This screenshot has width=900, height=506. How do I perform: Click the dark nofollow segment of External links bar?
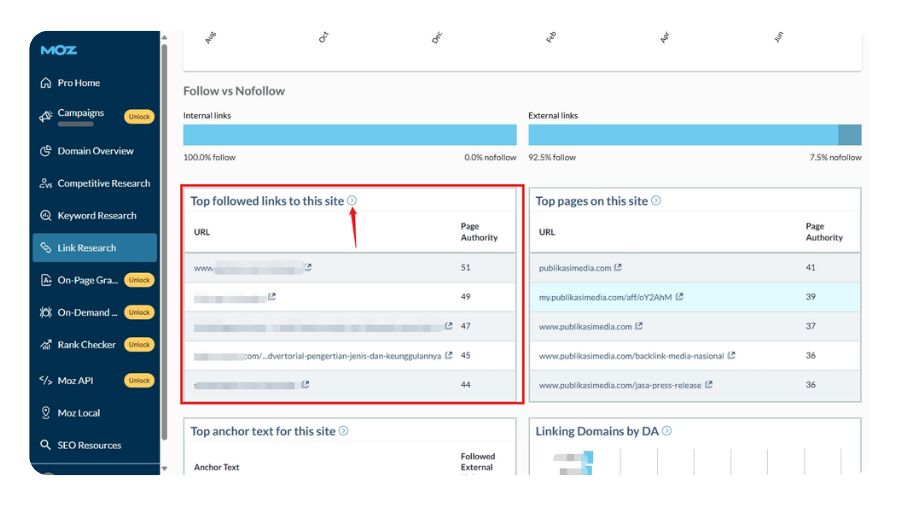pos(849,135)
